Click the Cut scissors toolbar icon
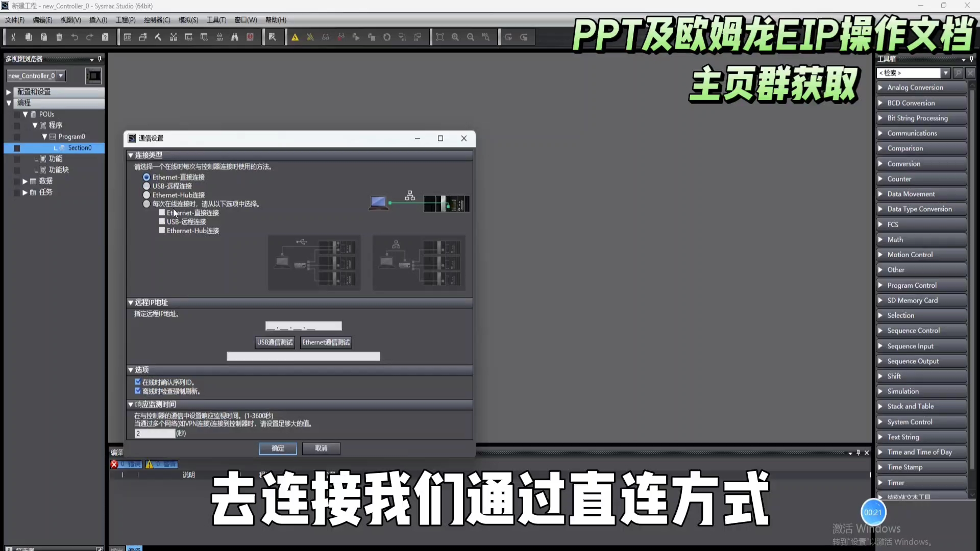The height and width of the screenshot is (551, 980). coord(13,37)
